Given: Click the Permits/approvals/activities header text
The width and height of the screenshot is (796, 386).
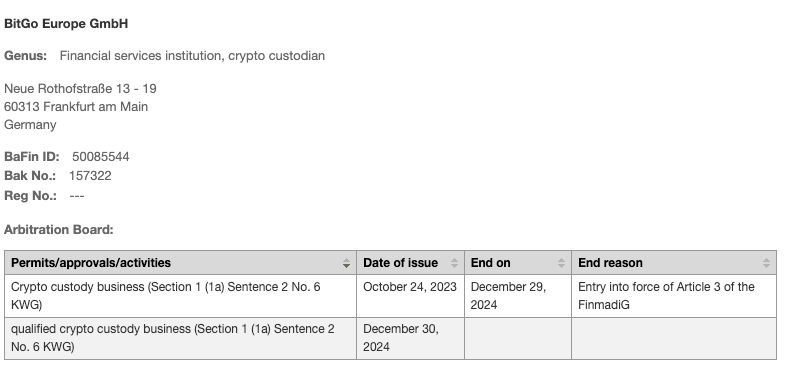Looking at the screenshot, I should (x=91, y=263).
